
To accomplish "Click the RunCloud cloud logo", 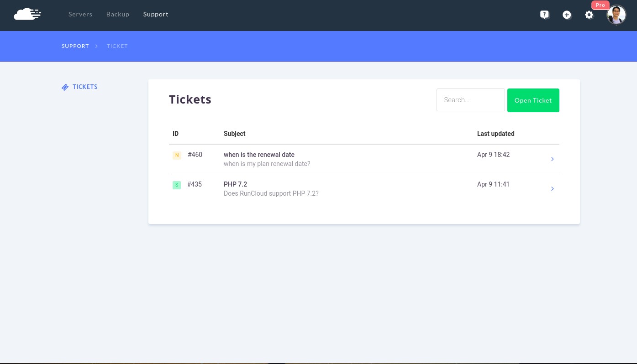I will pos(27,14).
